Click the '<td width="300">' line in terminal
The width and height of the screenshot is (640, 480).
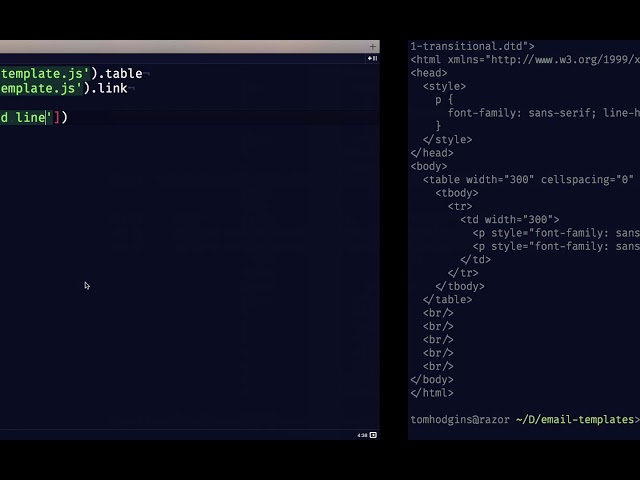tap(510, 220)
